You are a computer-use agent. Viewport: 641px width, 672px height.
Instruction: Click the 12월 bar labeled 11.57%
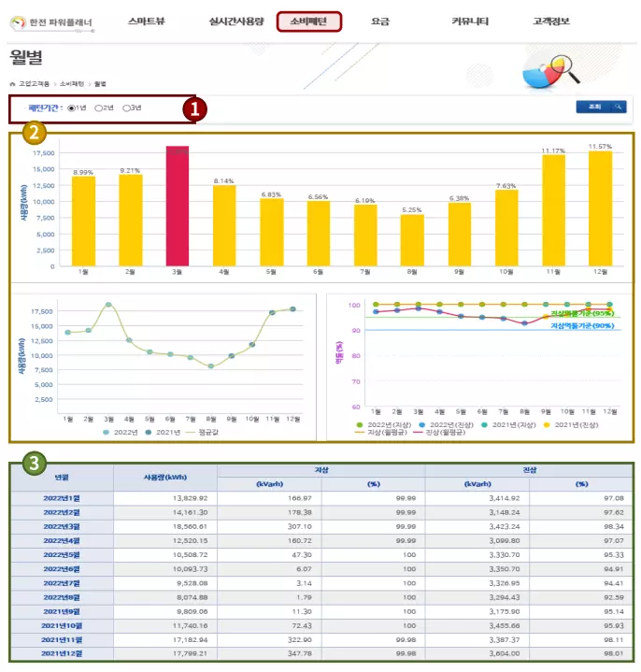point(600,208)
